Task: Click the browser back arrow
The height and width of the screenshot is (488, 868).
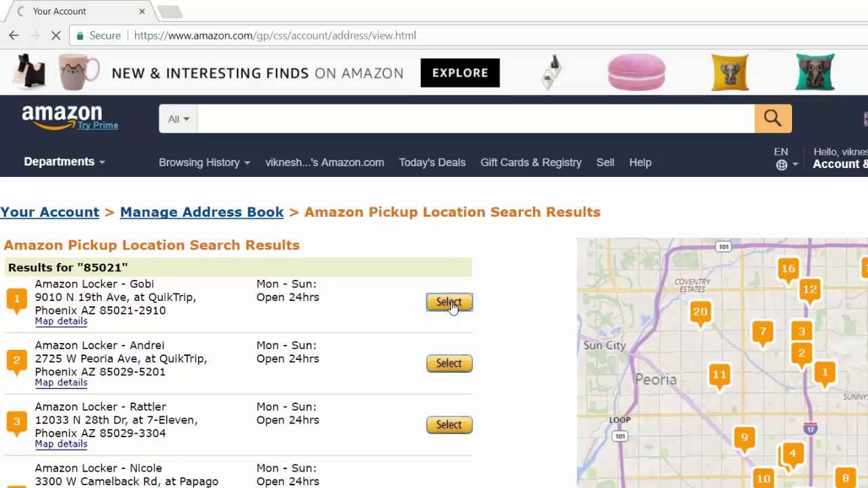Action: tap(14, 35)
